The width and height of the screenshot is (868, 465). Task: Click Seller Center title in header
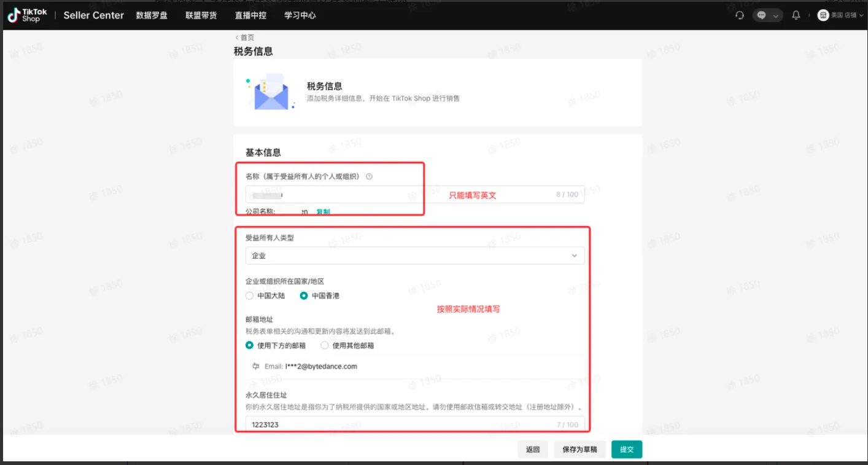(x=94, y=15)
